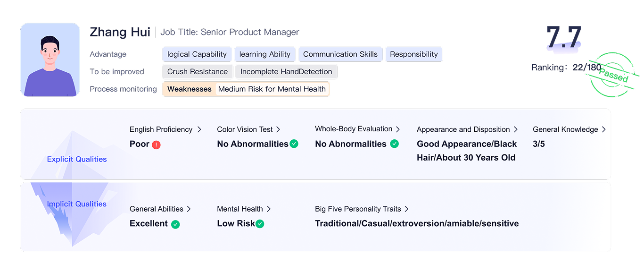Click green check next to Whole-Body No Abnormalities
This screenshot has height=264, width=644.
pos(395,144)
